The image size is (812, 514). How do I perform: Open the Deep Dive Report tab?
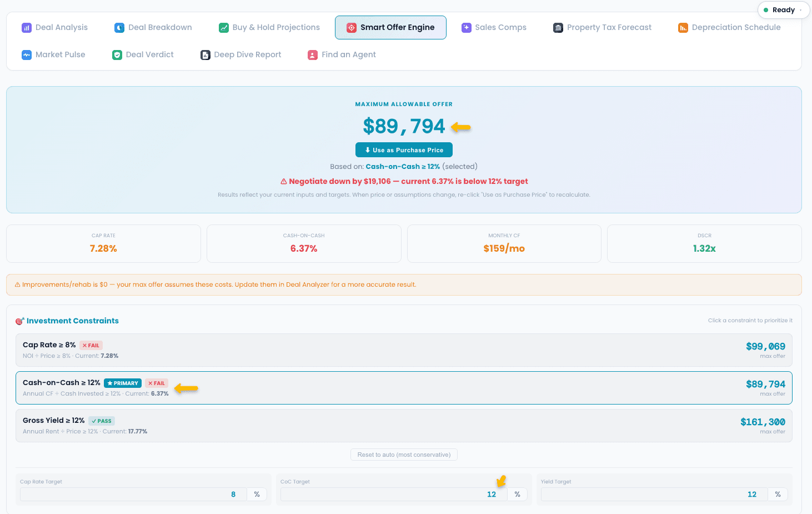coord(241,54)
